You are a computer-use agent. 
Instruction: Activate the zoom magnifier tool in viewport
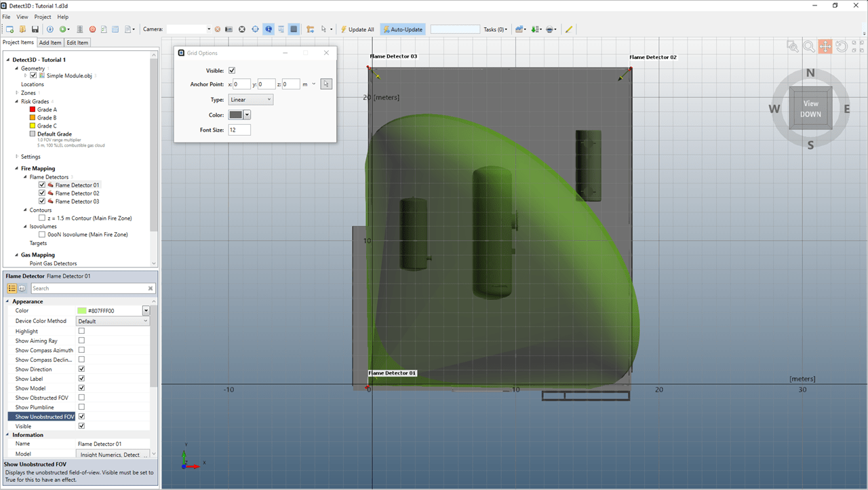(809, 46)
